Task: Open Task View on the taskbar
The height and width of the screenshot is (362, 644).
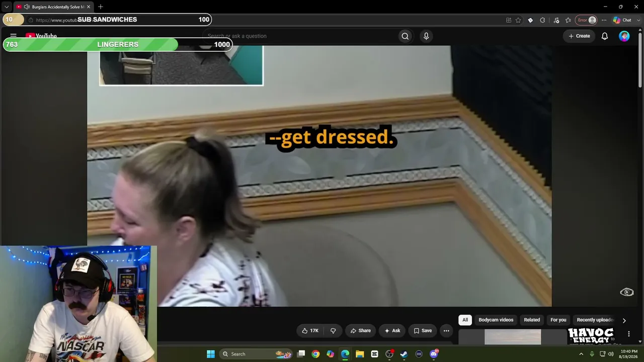Action: coord(301,354)
